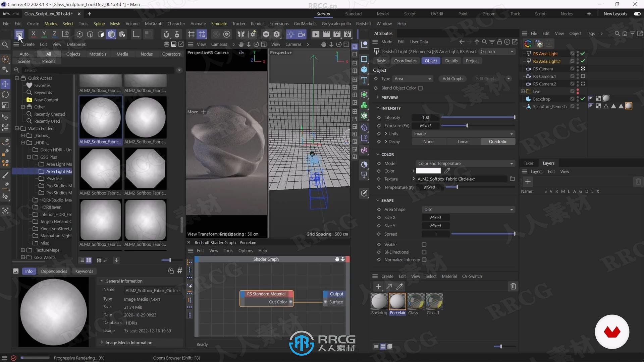Toggle RS Area Light.1 enabled checkmark
The width and height of the screenshot is (644, 362).
coord(583,61)
